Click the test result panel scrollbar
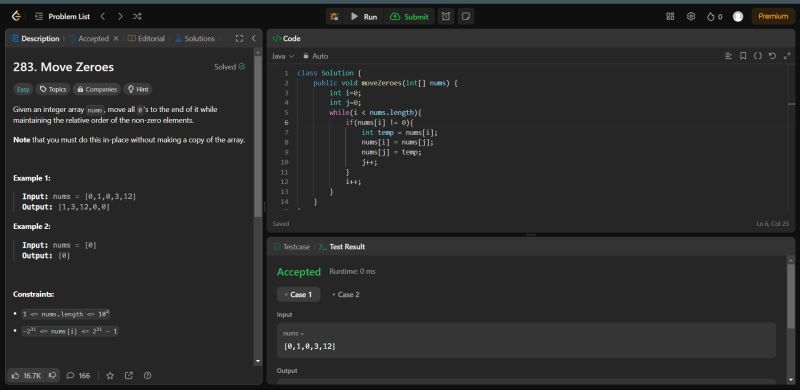Screen dimensions: 800x390 point(791,297)
